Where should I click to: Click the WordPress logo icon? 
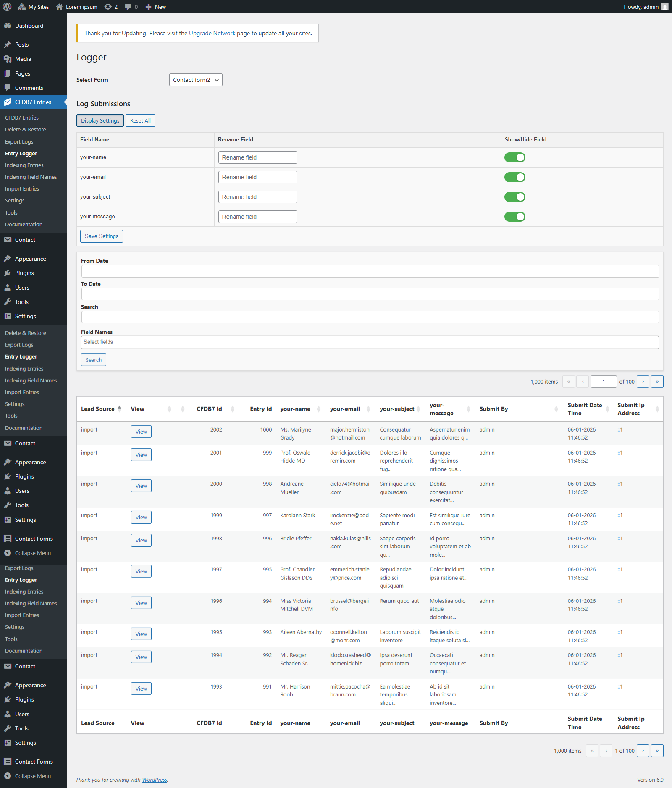point(7,7)
